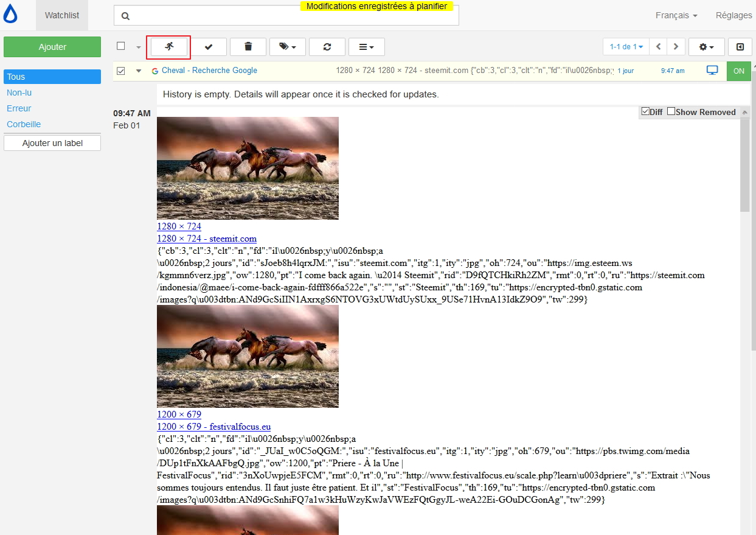Image resolution: width=756 pixels, height=535 pixels.
Task: Click the green Ajouter button
Action: pyautogui.click(x=52, y=47)
